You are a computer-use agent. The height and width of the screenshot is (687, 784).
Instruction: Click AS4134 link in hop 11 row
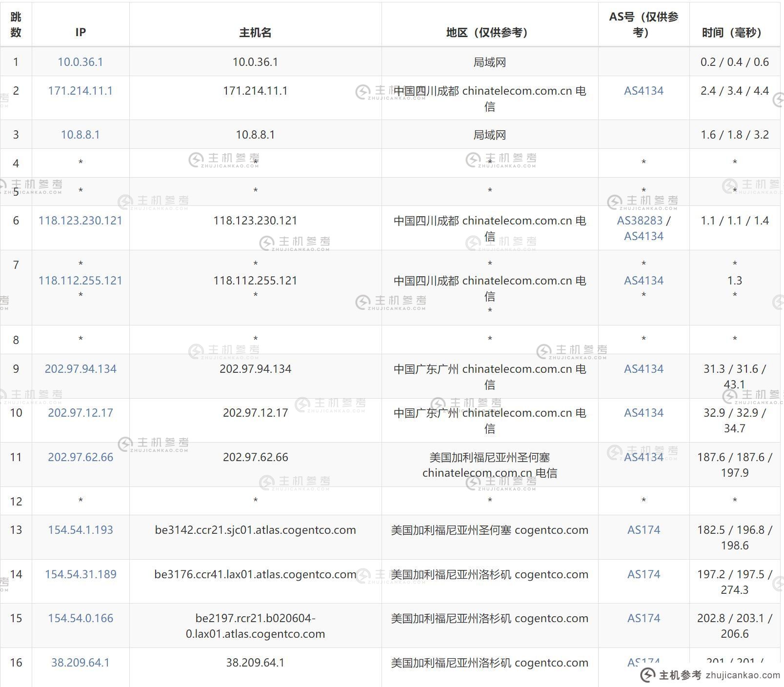coord(643,457)
